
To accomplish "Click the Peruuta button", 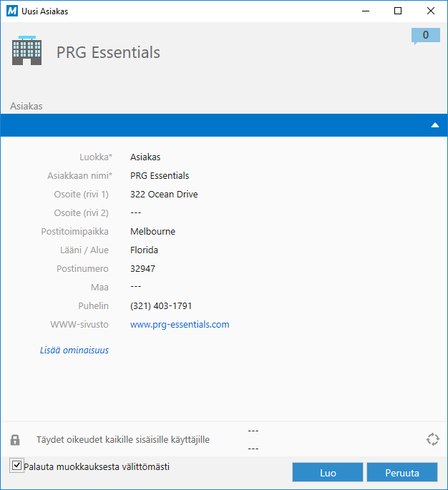I will tap(402, 473).
